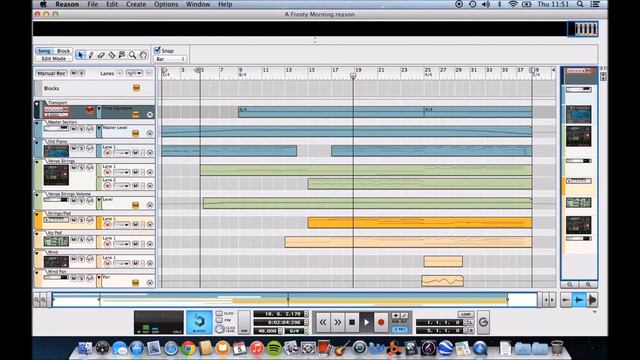The image size is (640, 360).
Task: Start playback with the play button
Action: [x=367, y=322]
